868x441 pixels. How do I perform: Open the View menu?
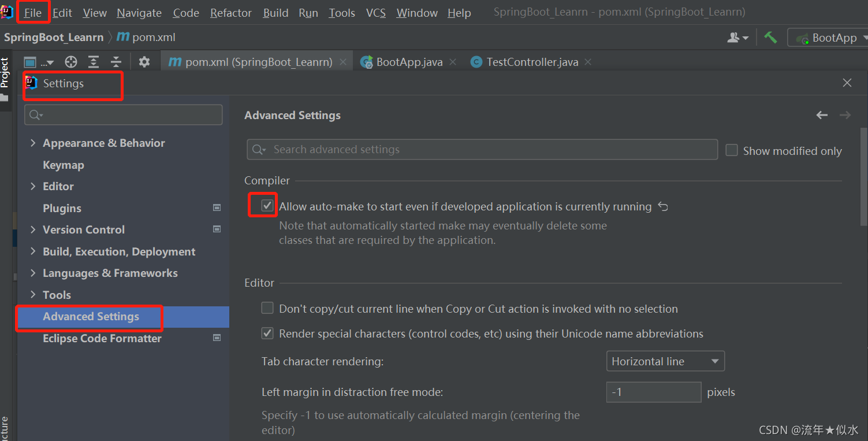point(95,13)
